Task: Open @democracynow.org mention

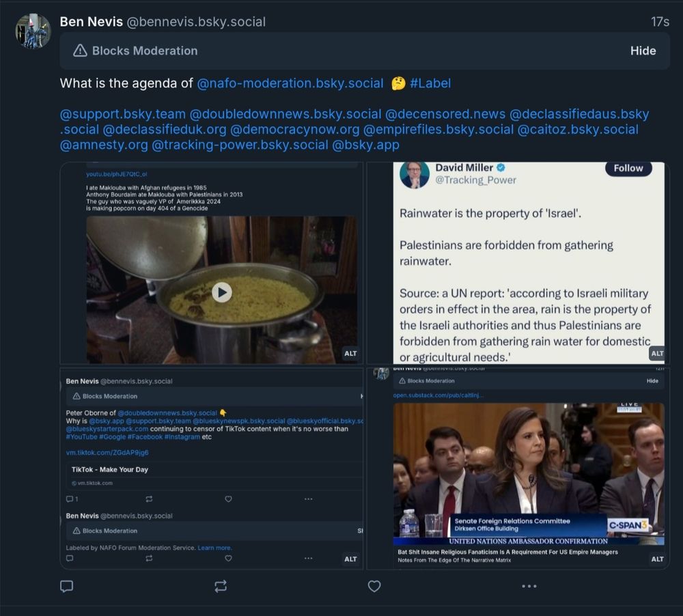Action: pyautogui.click(x=294, y=129)
